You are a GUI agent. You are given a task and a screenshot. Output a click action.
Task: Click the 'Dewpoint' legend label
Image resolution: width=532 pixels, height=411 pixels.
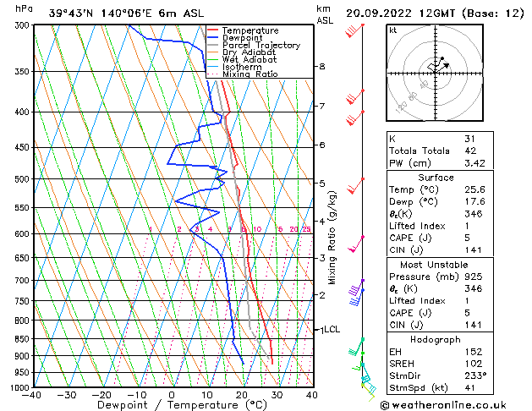point(242,38)
